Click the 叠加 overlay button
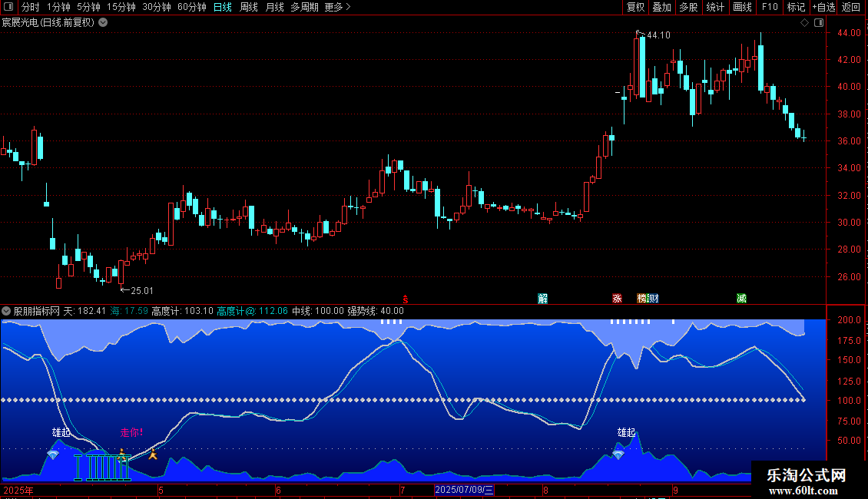The width and height of the screenshot is (868, 499). [x=661, y=7]
